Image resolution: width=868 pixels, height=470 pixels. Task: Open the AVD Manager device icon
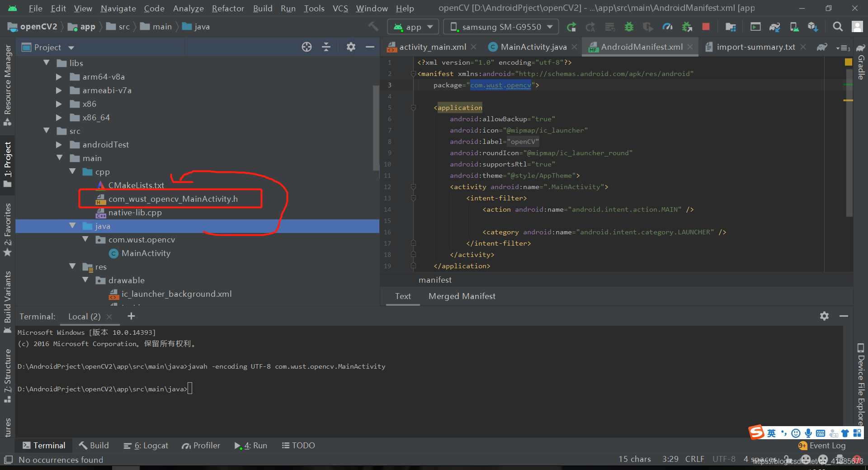tap(794, 26)
